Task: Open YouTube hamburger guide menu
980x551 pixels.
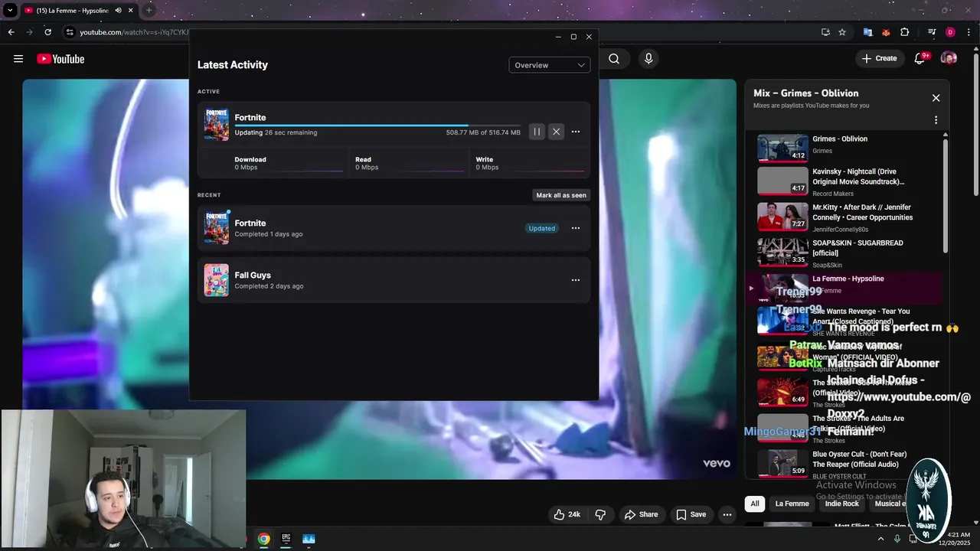Action: [x=18, y=59]
